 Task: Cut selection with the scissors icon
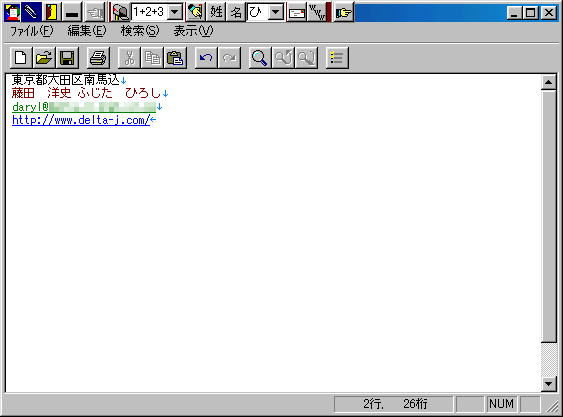coord(129,58)
